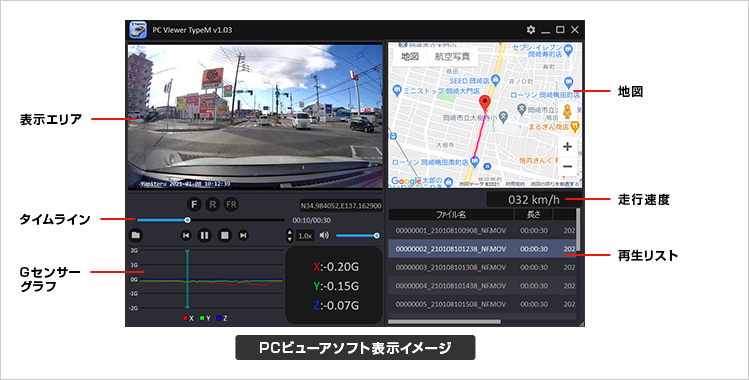Select the FR dual camera view
The image size is (749, 380).
[x=231, y=204]
